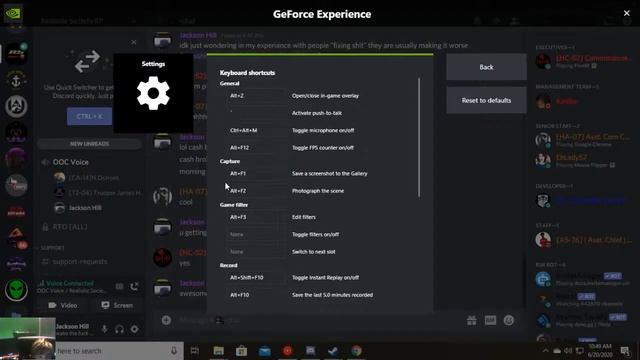This screenshot has width=640, height=360.
Task: Click the NVIDIA logo in the top-left corner
Action: click(13, 13)
